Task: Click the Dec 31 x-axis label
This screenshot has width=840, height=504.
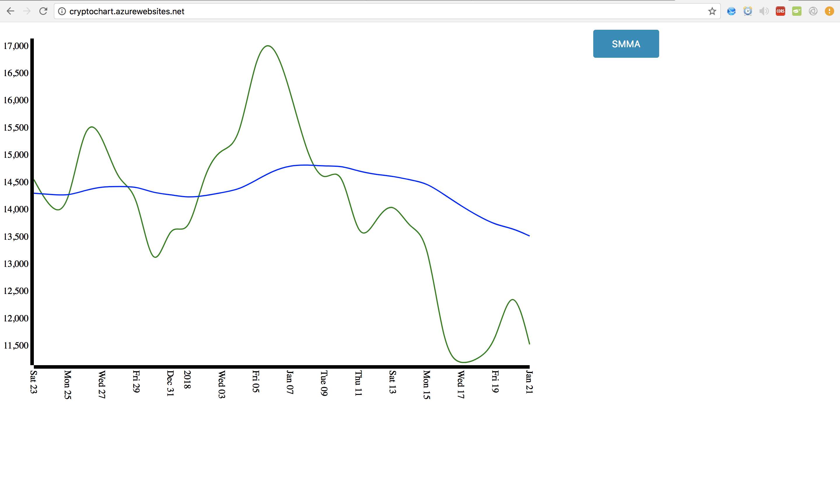Action: 170,384
